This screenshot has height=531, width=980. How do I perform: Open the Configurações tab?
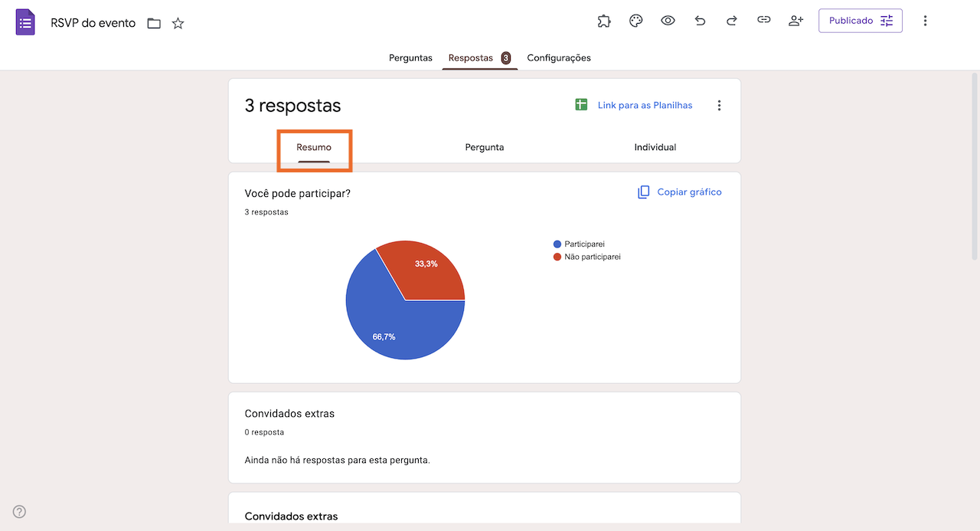(559, 57)
